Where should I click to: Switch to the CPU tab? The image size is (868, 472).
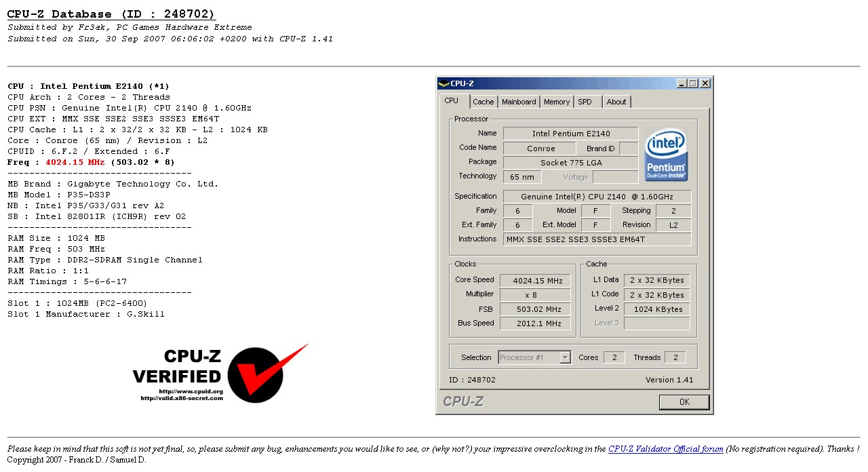click(x=452, y=100)
